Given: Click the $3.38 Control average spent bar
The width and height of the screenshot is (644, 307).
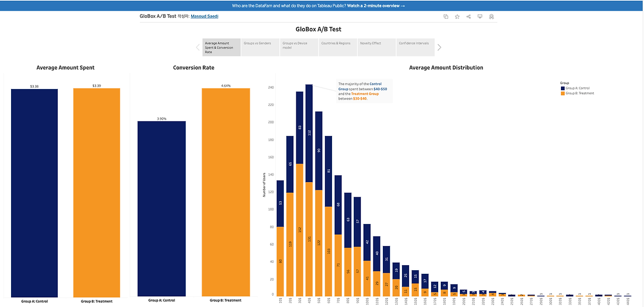Looking at the screenshot, I should [x=34, y=193].
